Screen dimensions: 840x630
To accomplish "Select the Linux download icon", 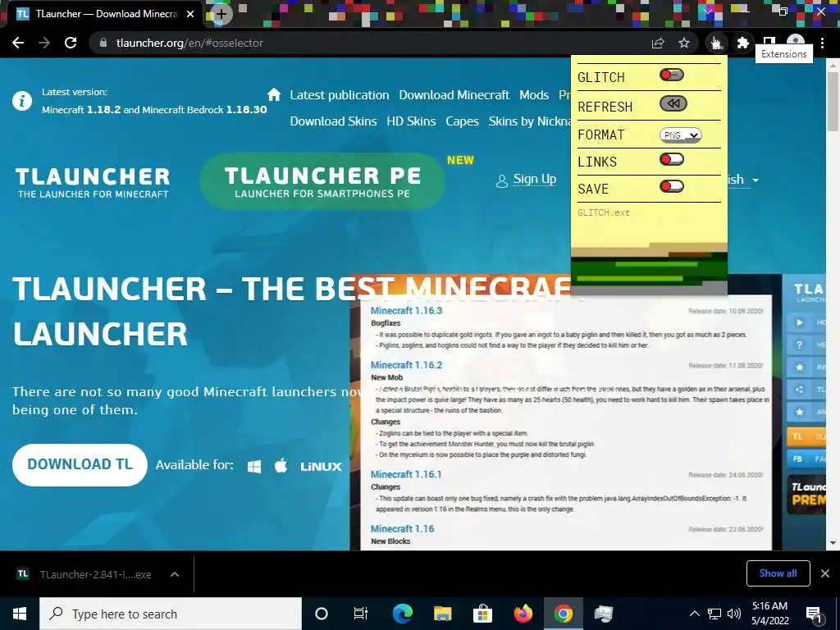I will pyautogui.click(x=321, y=467).
